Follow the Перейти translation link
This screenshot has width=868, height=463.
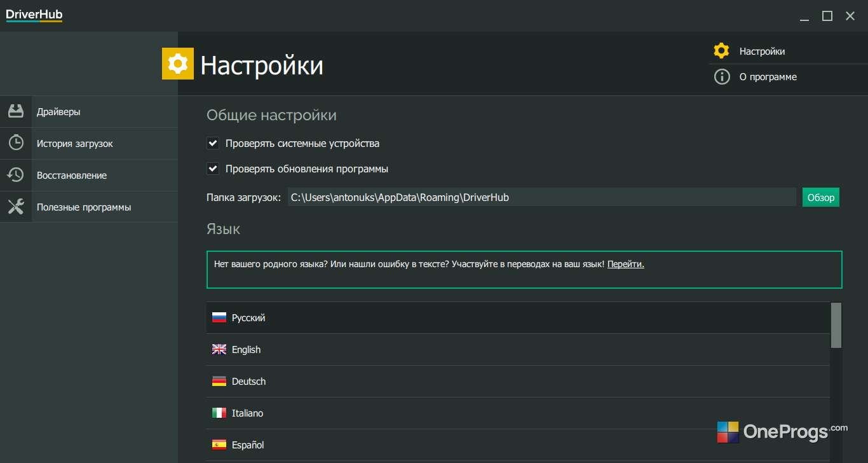(x=626, y=264)
